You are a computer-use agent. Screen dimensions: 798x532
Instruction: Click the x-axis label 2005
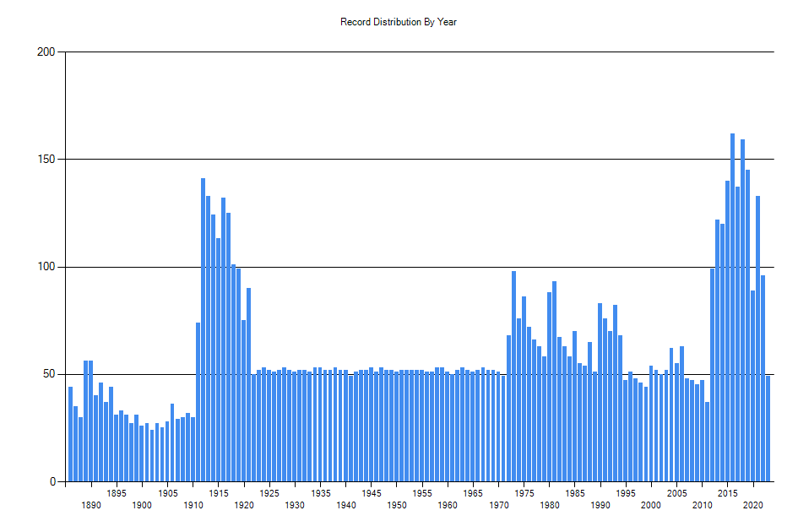coord(676,493)
